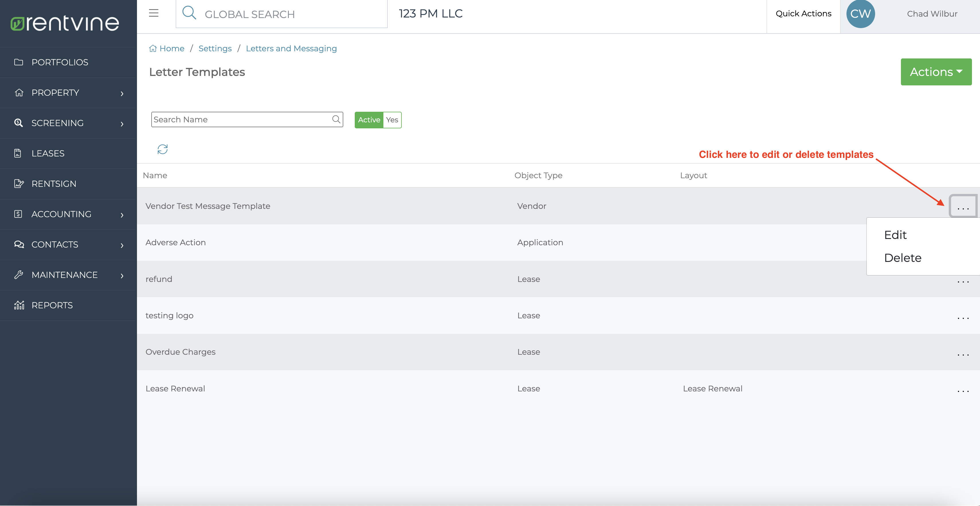Screen dimensions: 980x506
Task: Open LEASES in the sidebar
Action: (48, 153)
